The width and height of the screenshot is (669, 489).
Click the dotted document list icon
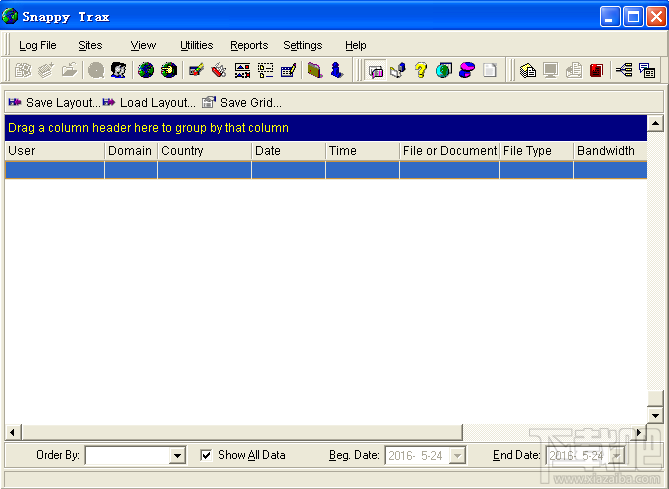click(x=265, y=70)
